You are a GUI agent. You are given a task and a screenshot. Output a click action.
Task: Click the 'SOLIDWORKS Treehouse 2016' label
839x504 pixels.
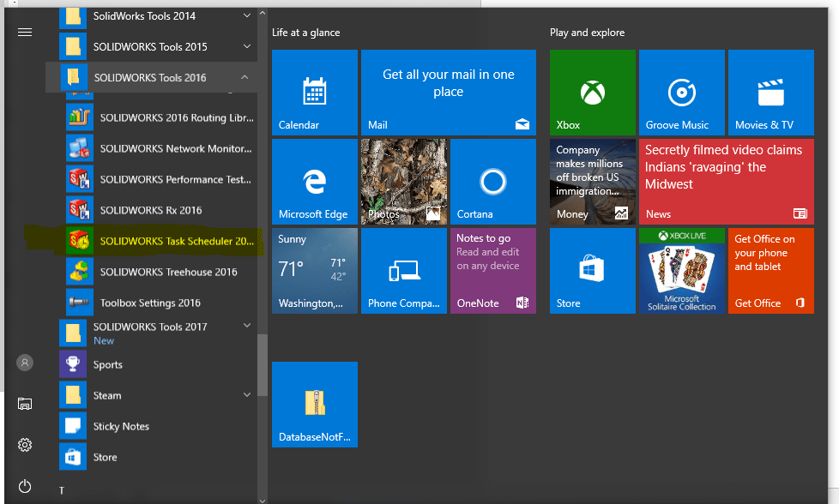[x=168, y=272]
